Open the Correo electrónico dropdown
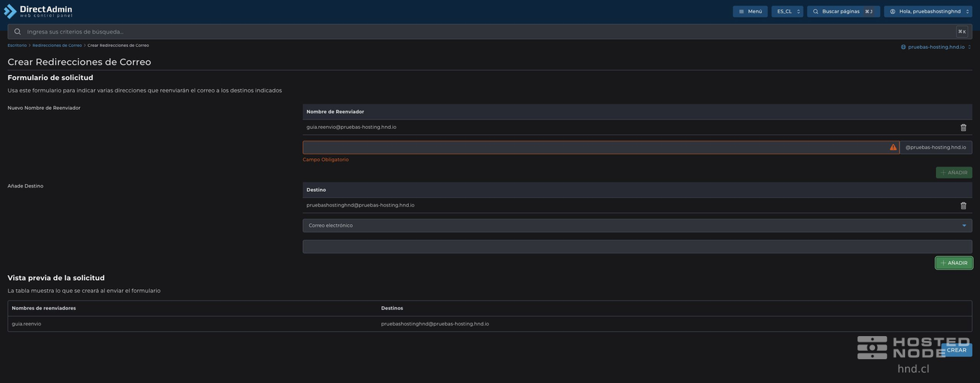Image resolution: width=980 pixels, height=383 pixels. click(637, 225)
